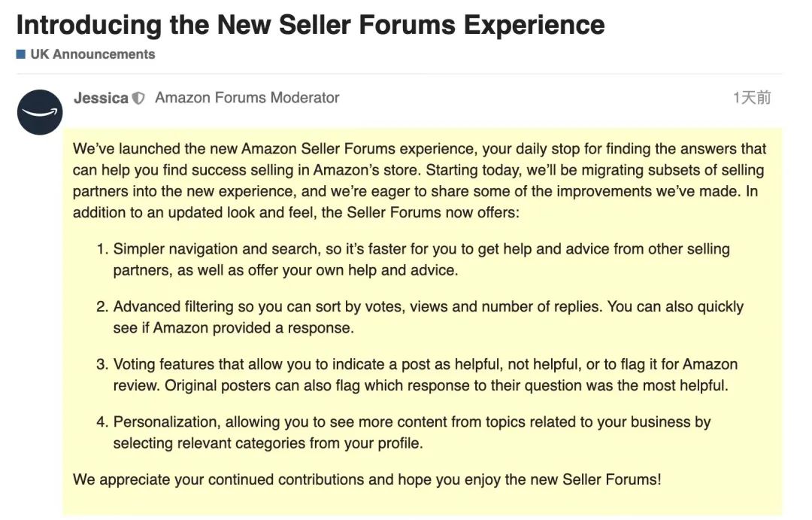Viewport: 812px width, 520px height.
Task: Click the closing line thanking contributors
Action: pyautogui.click(x=367, y=479)
